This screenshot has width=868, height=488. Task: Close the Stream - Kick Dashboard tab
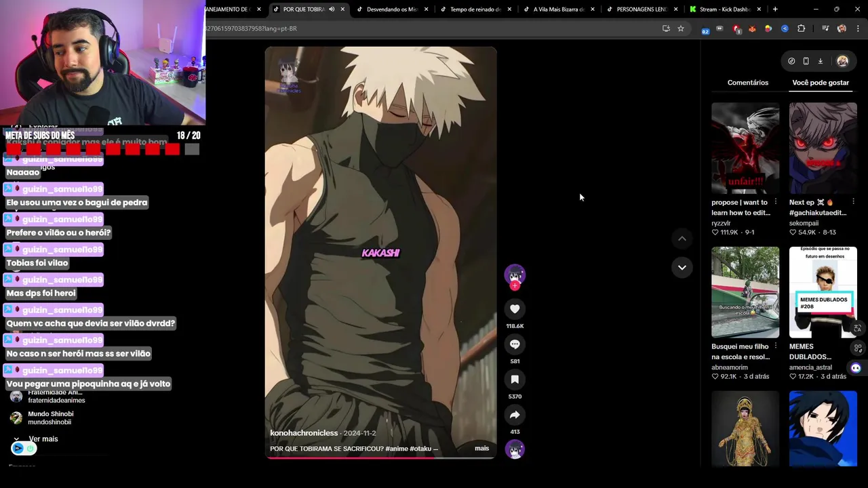tap(759, 9)
